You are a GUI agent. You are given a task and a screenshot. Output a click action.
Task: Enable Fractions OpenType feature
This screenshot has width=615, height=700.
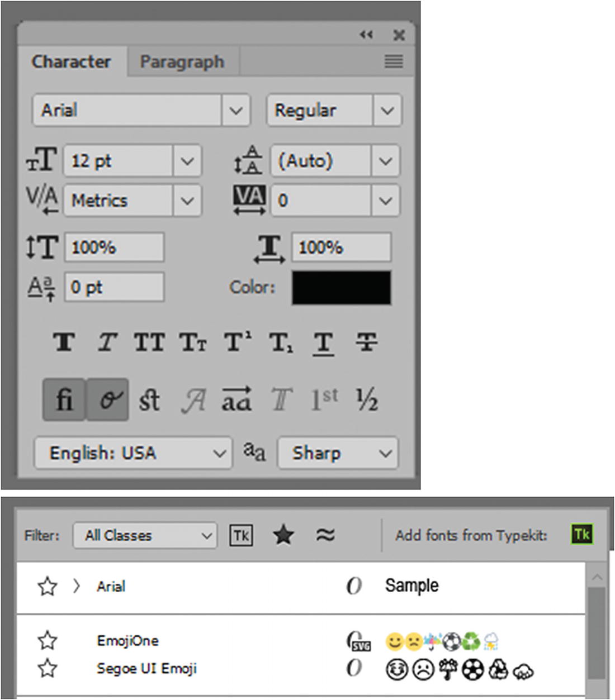click(367, 399)
